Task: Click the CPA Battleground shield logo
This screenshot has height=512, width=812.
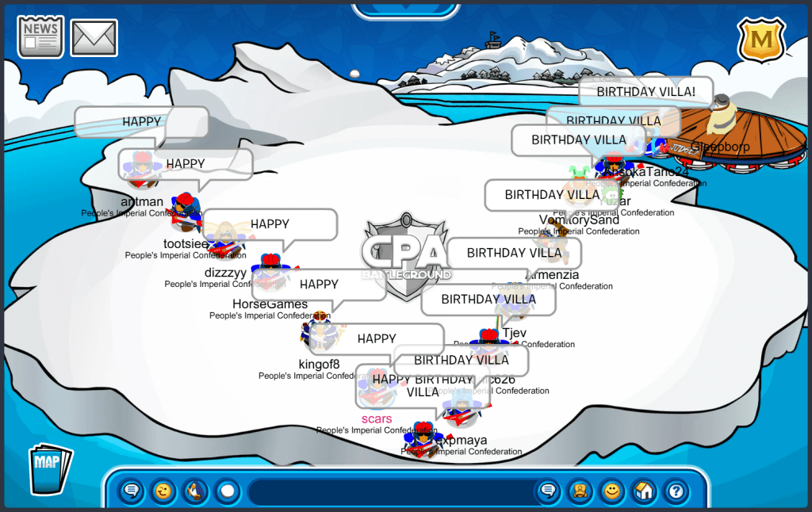Action: 405,255
